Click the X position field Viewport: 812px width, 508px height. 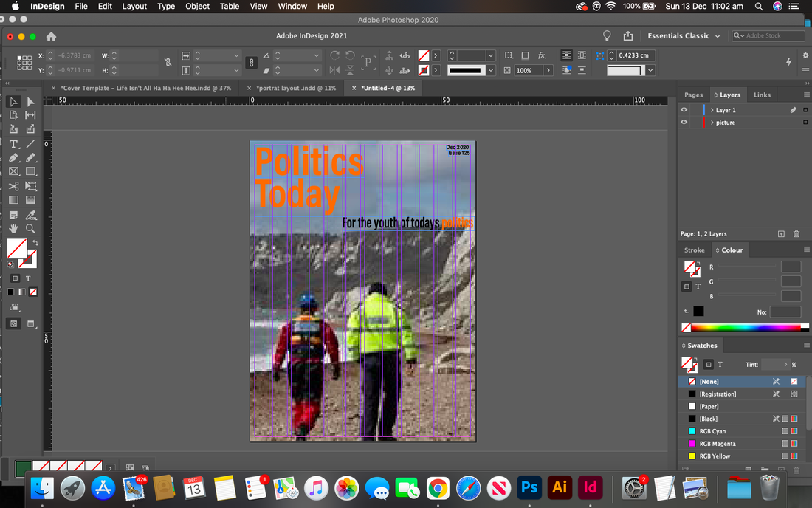click(x=74, y=55)
